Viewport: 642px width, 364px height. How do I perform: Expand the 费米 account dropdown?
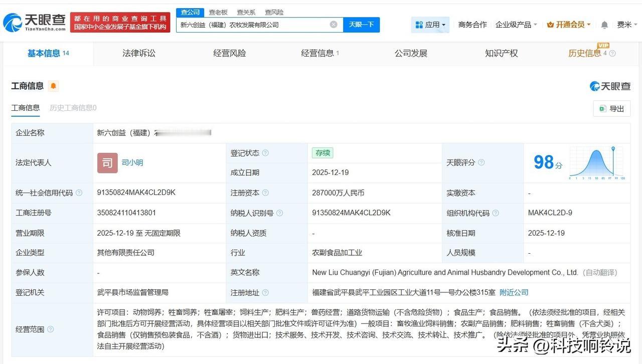627,24
